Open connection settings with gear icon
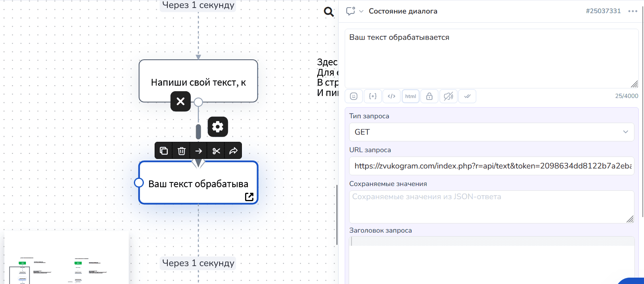Viewport: 644px width, 284px height. (218, 127)
